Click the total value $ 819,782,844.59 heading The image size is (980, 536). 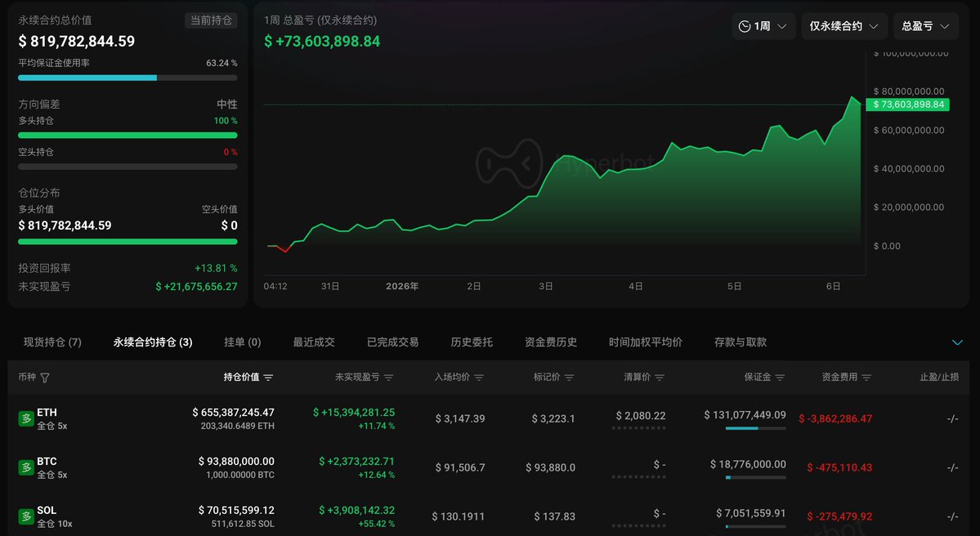pos(76,41)
